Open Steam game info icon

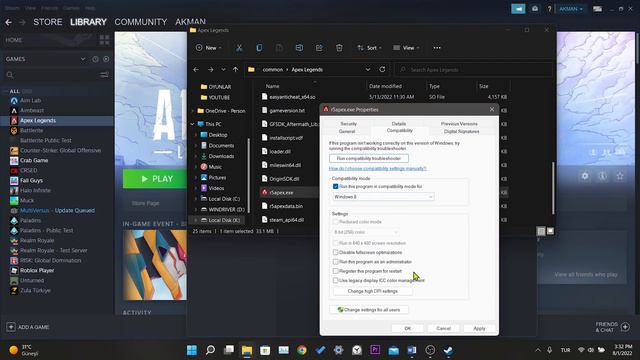[602, 176]
